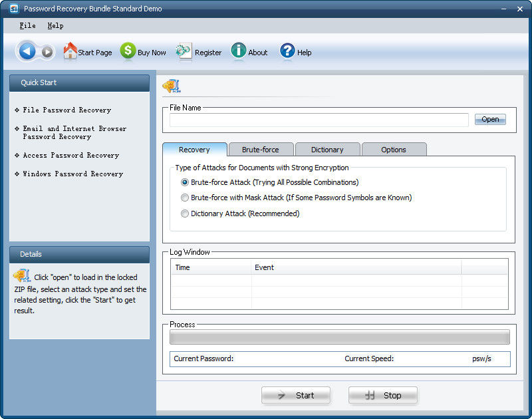Click the green About info icon
The image size is (532, 419).
239,51
